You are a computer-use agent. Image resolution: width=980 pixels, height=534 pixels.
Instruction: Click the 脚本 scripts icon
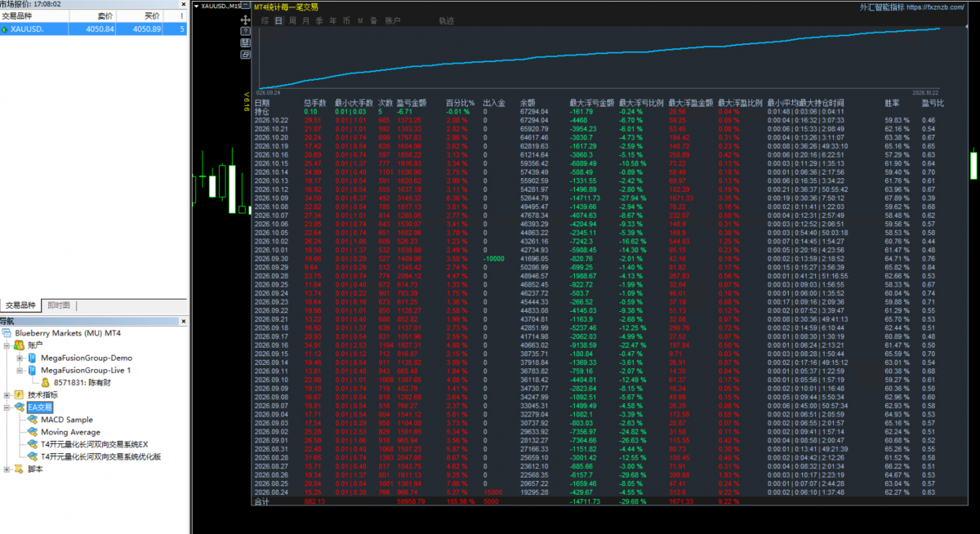click(x=19, y=469)
